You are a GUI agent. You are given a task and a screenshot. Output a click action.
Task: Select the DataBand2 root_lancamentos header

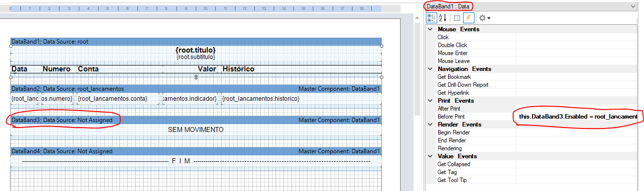click(x=196, y=89)
